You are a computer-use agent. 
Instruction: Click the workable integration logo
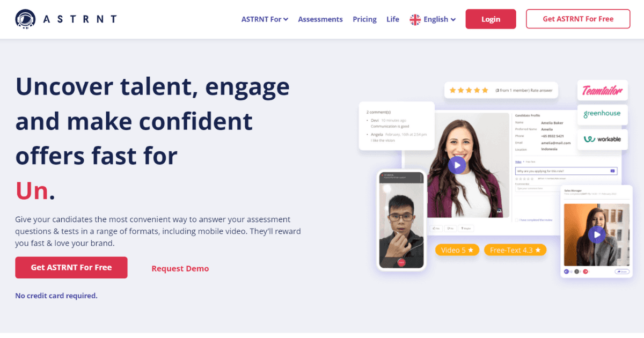pos(602,139)
